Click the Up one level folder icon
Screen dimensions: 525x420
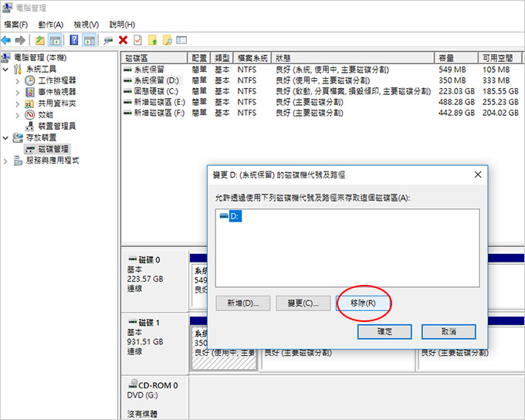(40, 40)
